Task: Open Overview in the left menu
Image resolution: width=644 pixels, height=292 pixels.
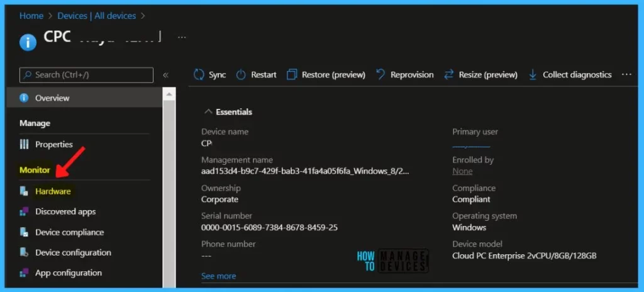Action: [x=85, y=98]
